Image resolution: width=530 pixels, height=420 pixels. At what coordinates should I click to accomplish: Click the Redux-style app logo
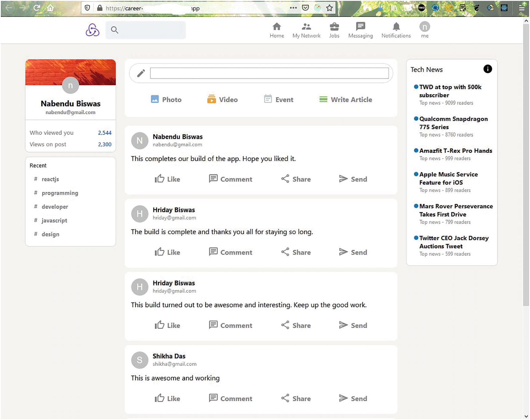click(x=92, y=30)
